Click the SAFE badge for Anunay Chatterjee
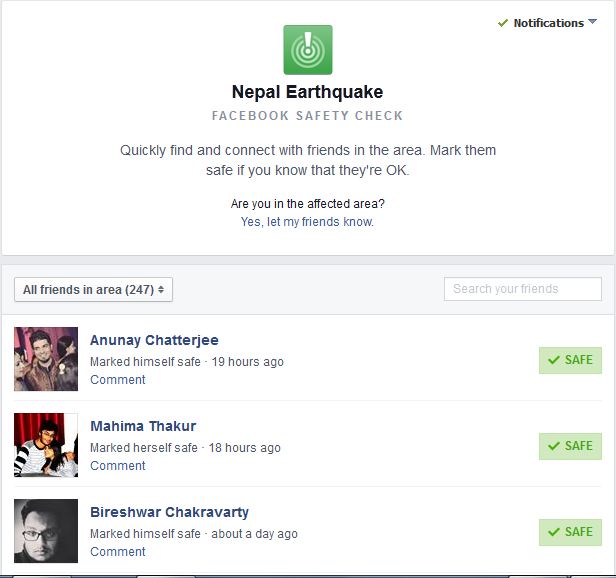This screenshot has height=578, width=616. [x=570, y=360]
